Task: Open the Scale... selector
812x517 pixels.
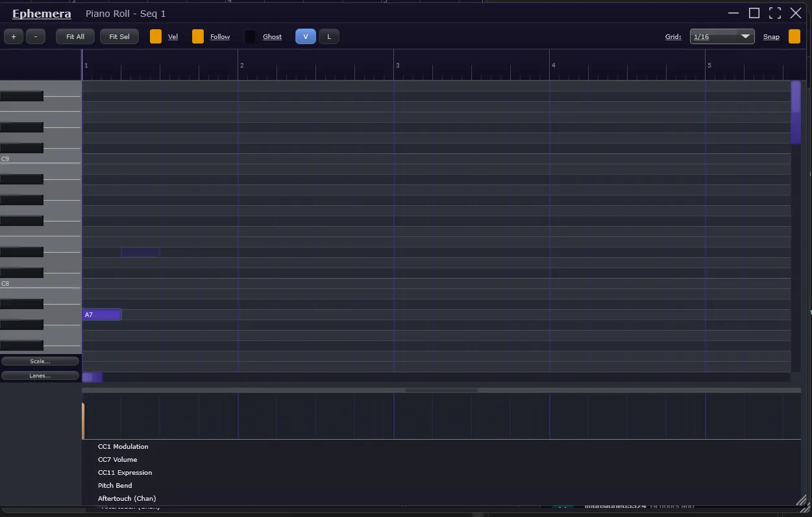Action: coord(40,361)
